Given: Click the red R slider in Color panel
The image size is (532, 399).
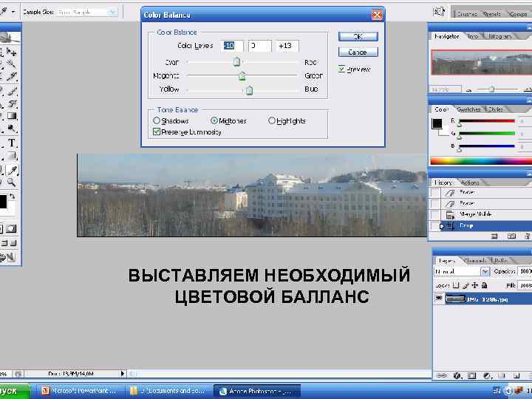Looking at the screenshot, I should pos(487,120).
